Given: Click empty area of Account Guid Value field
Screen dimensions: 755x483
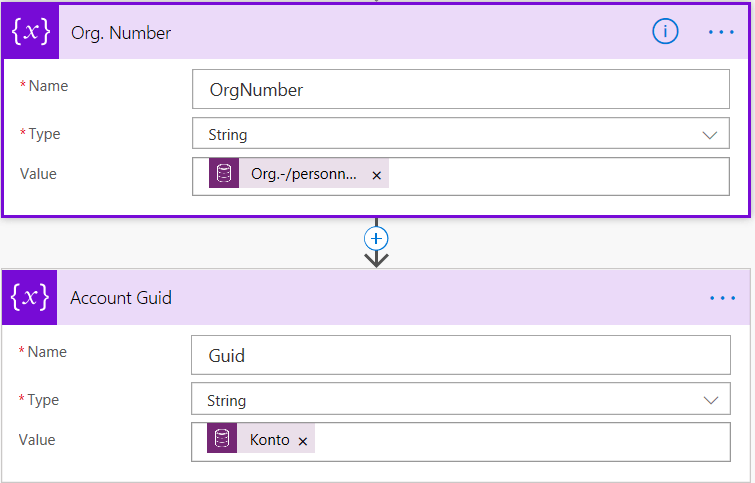Looking at the screenshot, I should (520, 441).
